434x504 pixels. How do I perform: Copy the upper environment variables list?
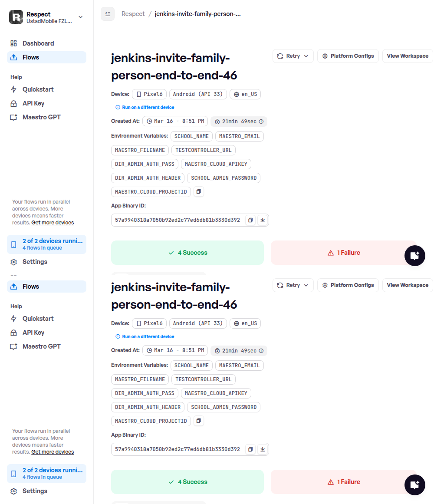198,191
